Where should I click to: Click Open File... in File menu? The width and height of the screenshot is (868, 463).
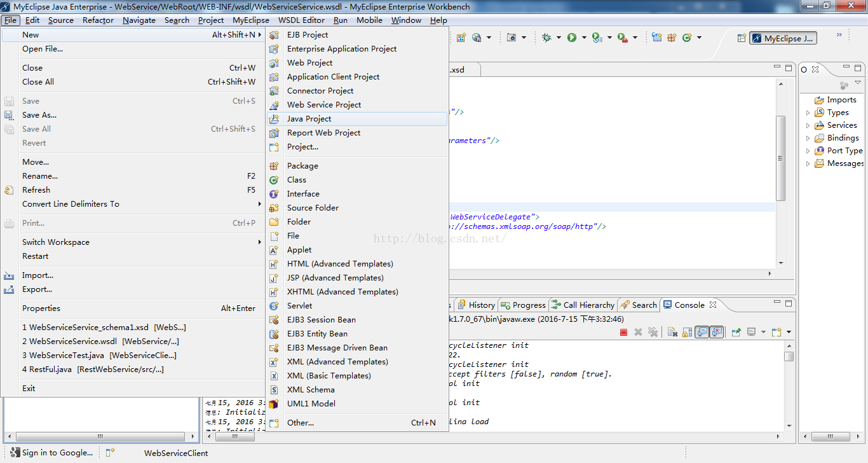point(133,49)
